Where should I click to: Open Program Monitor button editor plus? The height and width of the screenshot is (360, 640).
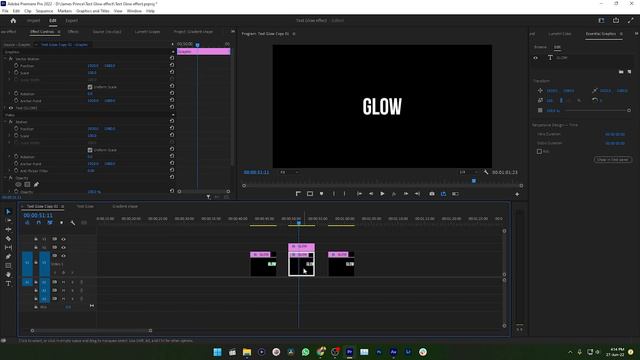pos(517,194)
